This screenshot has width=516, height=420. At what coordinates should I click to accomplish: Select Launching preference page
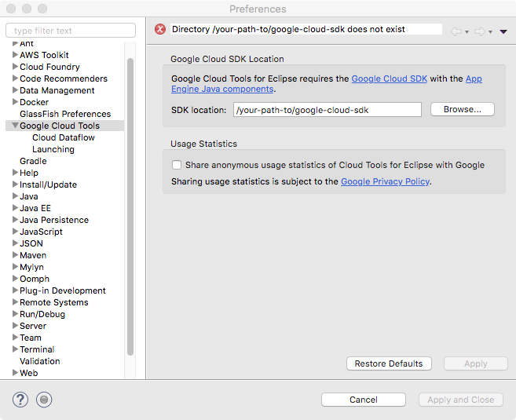tap(53, 149)
